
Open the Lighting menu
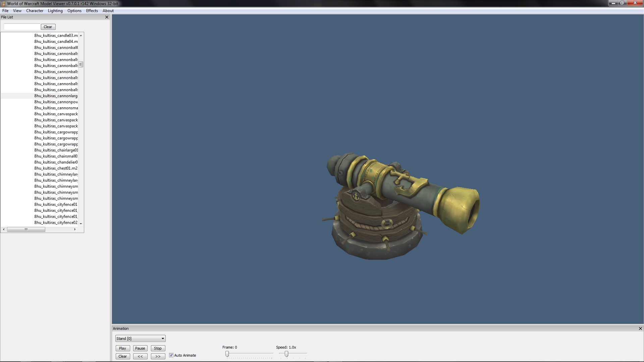tap(55, 11)
